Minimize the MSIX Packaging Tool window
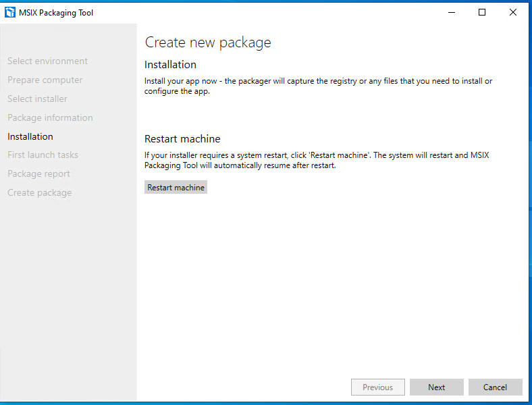Viewport: 532px width, 405px height. point(452,13)
